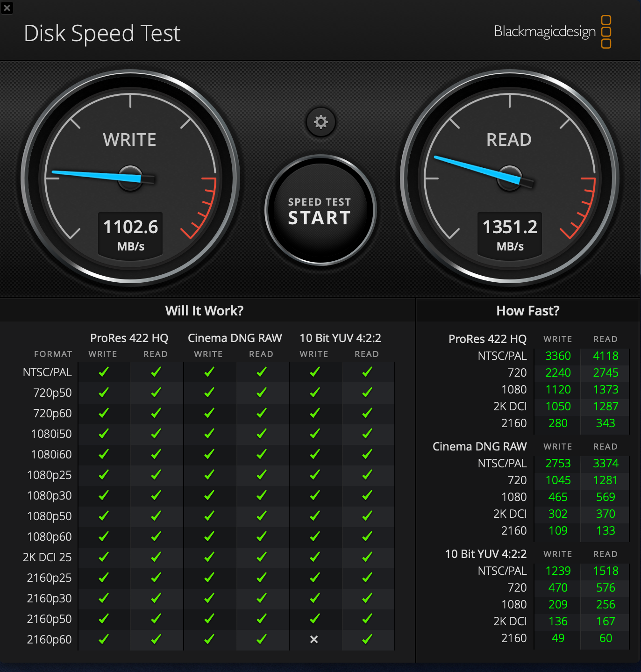
Task: Click 1080p60 Cinema DNG RAW write checkmark
Action: [209, 536]
